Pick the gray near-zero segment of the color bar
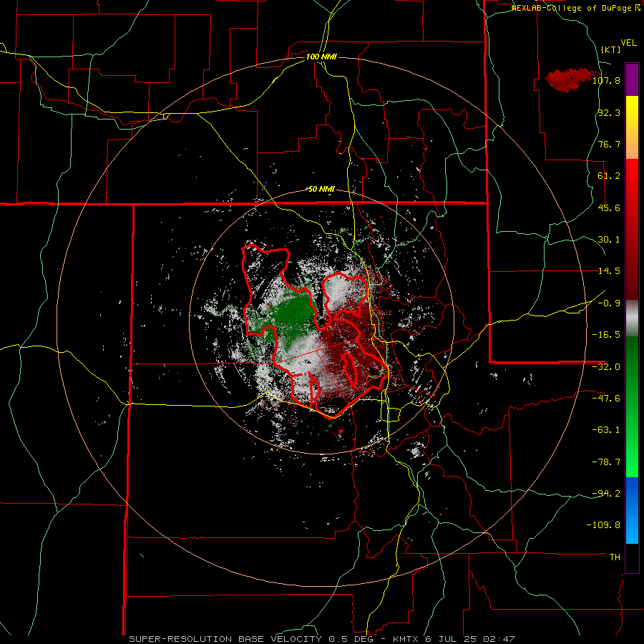Screen dimensions: 644x644 point(632,318)
